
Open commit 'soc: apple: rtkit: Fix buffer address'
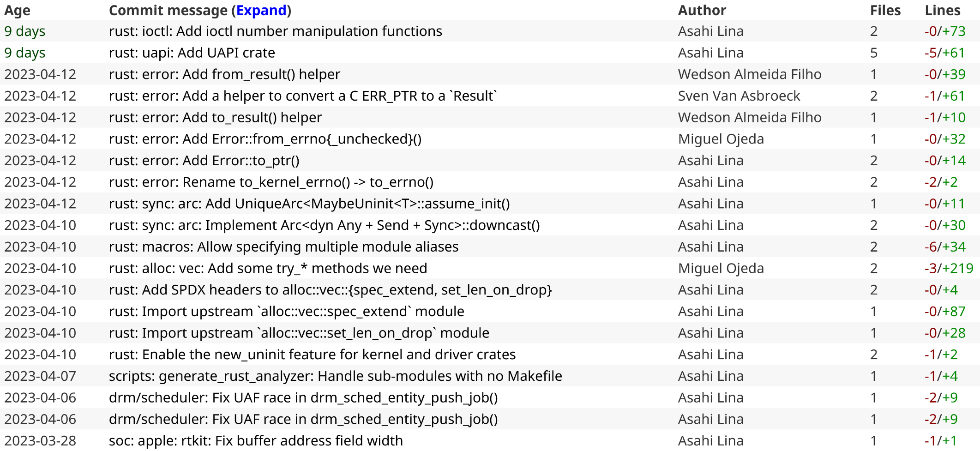tap(256, 441)
